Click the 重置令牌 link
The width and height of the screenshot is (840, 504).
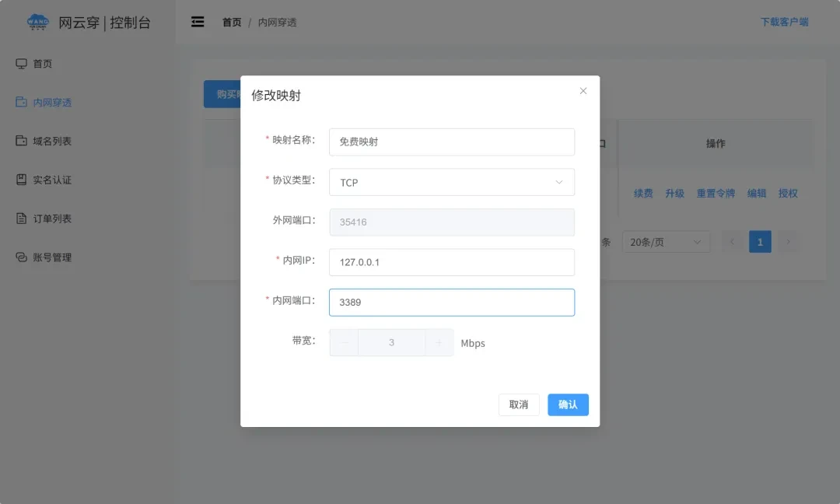point(716,194)
